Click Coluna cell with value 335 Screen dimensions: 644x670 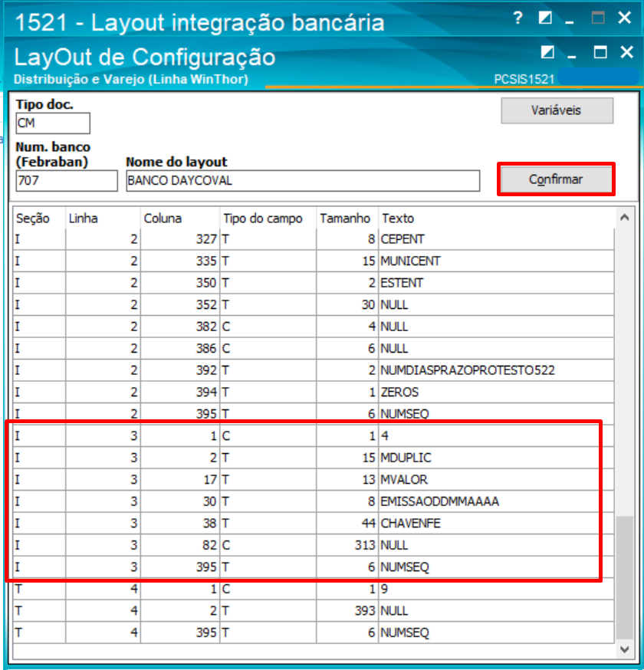180,261
